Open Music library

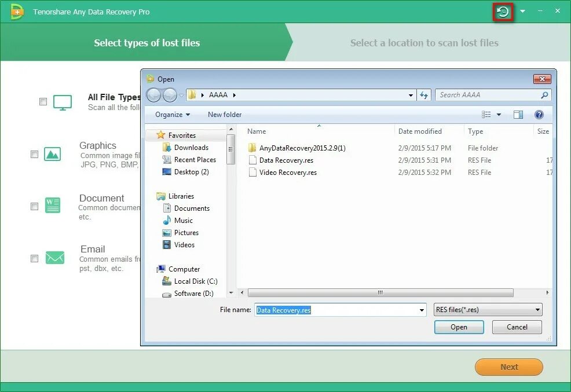point(183,220)
